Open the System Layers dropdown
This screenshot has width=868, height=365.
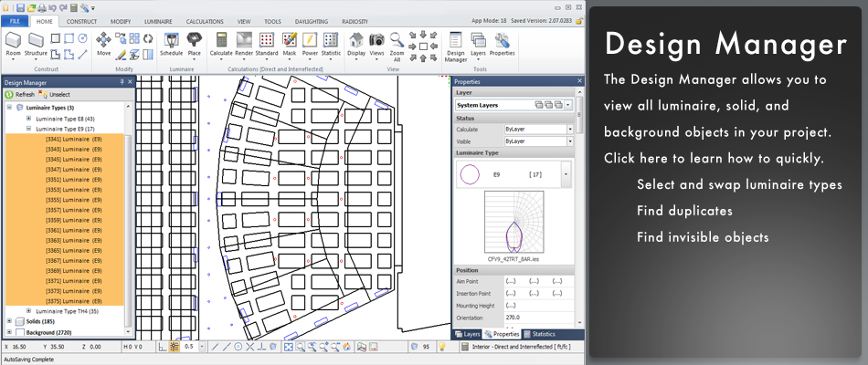click(568, 105)
